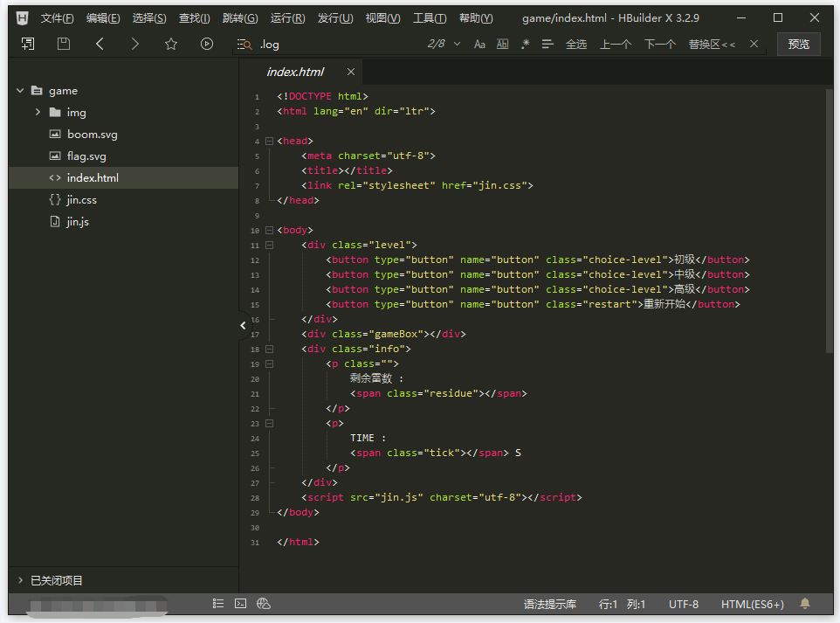Screen dimensions: 840x623
Task: Open the terminal icon in status bar
Action: point(240,604)
